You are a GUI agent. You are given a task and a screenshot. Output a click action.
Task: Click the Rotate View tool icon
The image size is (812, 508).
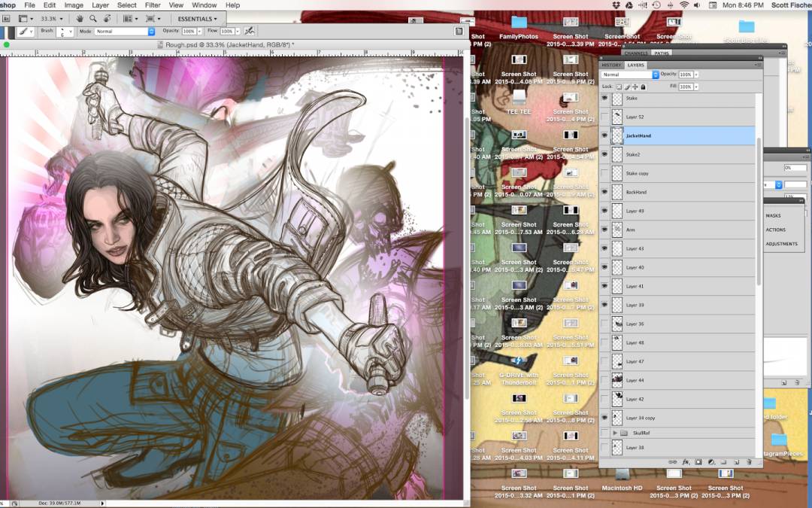tap(107, 18)
